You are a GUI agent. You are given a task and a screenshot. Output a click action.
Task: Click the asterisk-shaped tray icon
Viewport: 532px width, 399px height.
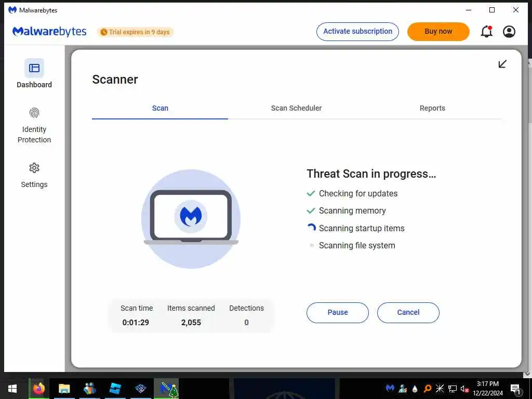[x=440, y=388]
